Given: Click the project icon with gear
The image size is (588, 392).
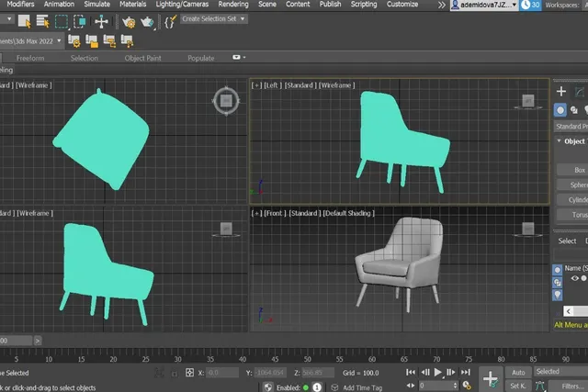Looking at the screenshot, I should (x=73, y=41).
